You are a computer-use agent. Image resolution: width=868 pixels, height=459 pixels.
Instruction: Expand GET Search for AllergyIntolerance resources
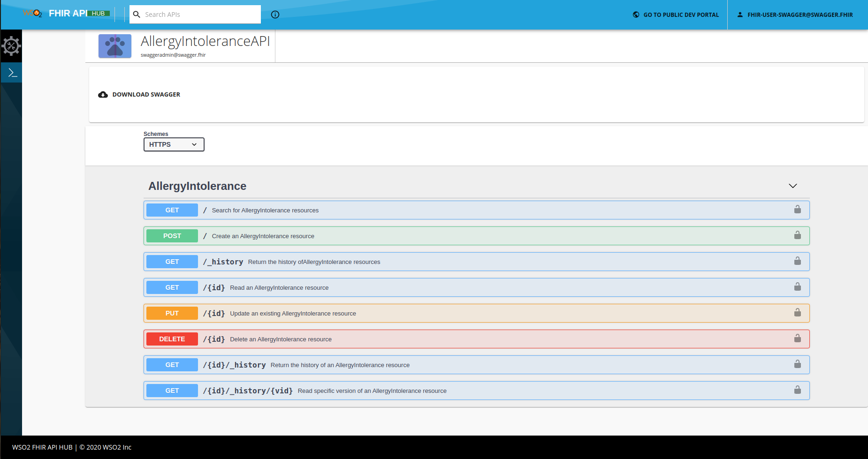click(477, 210)
